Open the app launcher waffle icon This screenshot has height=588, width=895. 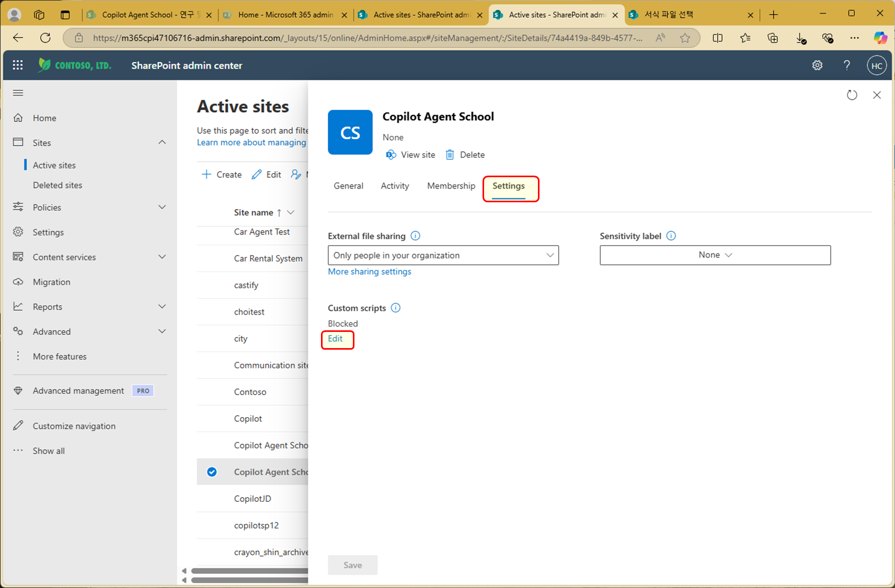pyautogui.click(x=18, y=65)
